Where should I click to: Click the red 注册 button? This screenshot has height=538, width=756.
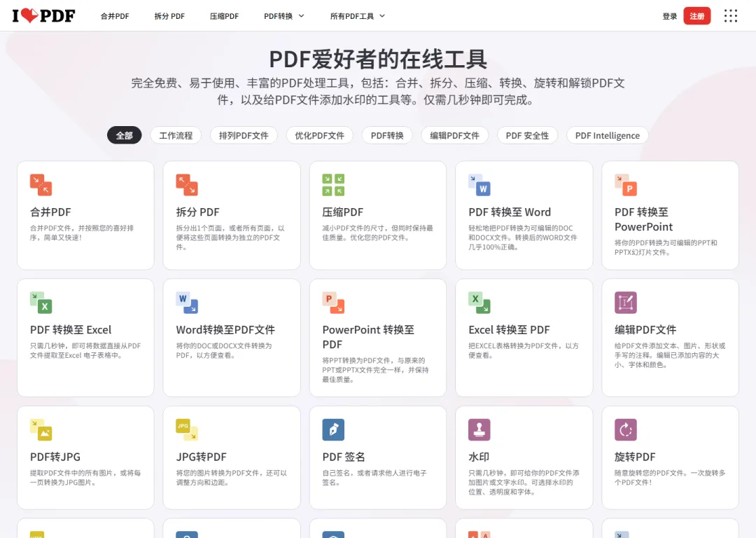[697, 16]
